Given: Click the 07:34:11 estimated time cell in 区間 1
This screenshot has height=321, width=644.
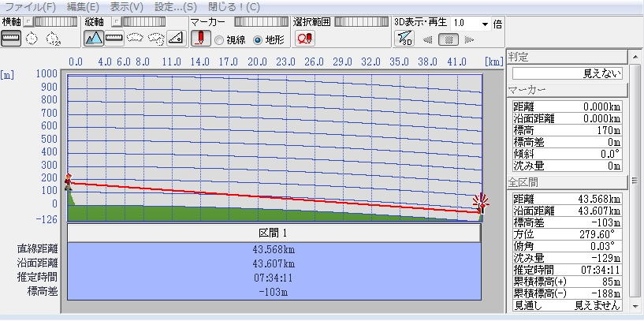Looking at the screenshot, I should [274, 278].
